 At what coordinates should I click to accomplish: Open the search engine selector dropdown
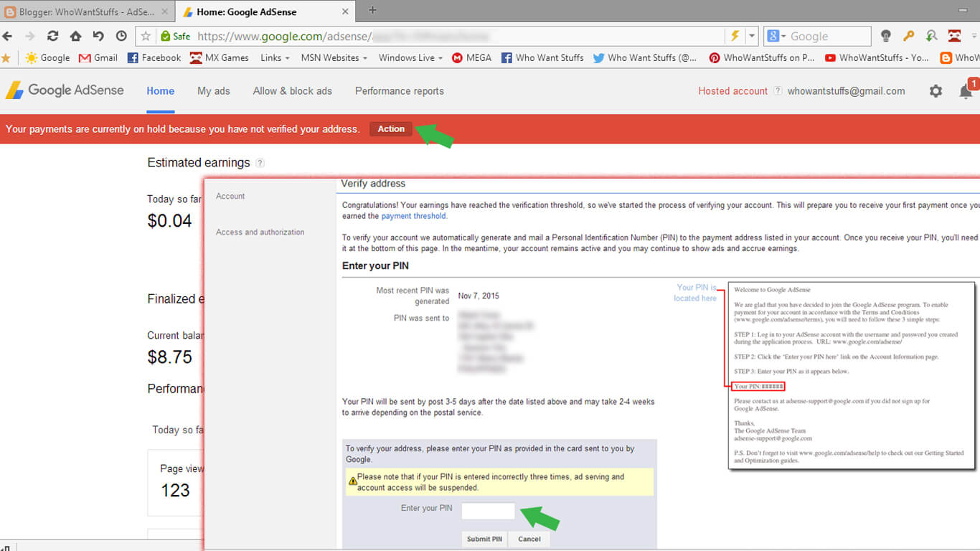coord(776,36)
